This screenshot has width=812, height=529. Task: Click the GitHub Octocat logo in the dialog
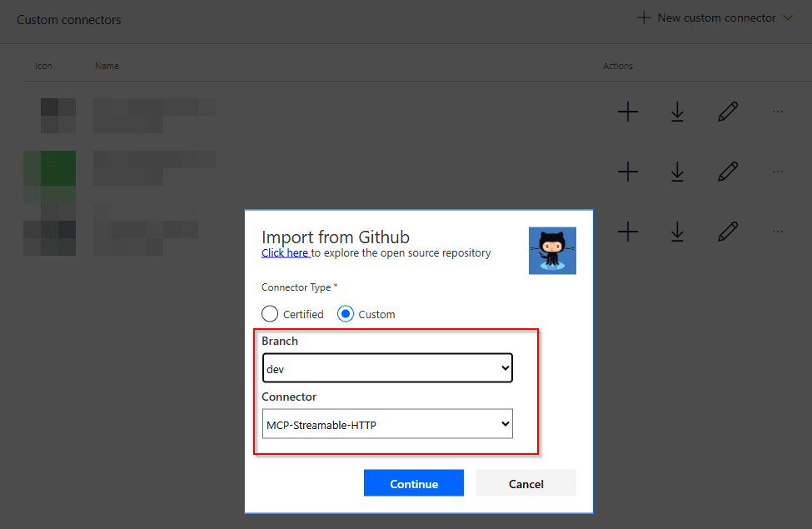pos(552,250)
